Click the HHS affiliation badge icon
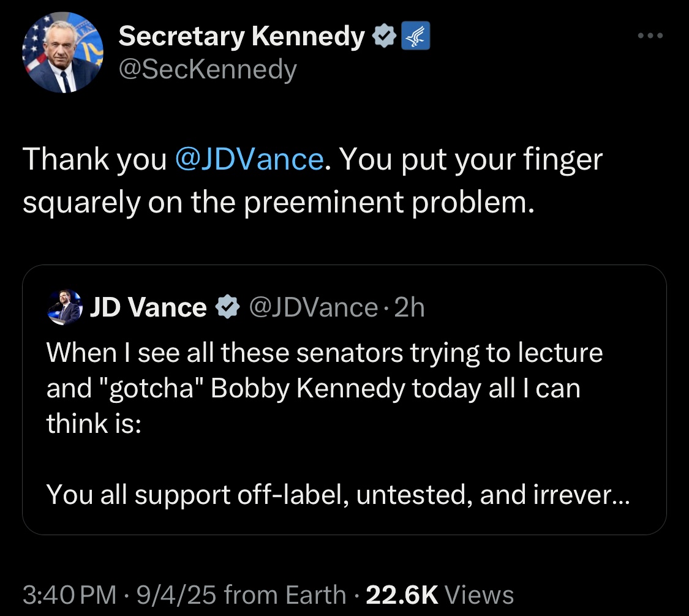Screen dimensions: 689x616 (x=416, y=38)
